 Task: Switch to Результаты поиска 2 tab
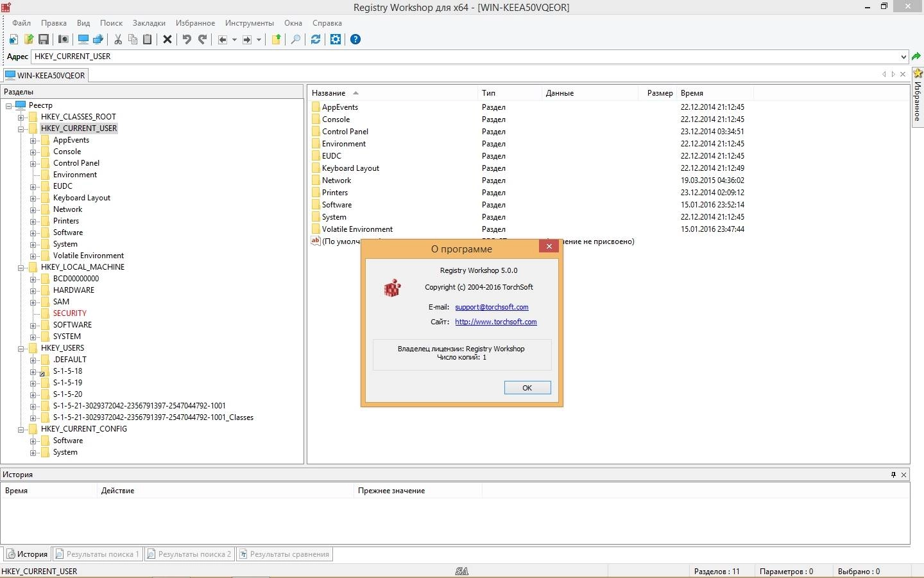(x=189, y=554)
